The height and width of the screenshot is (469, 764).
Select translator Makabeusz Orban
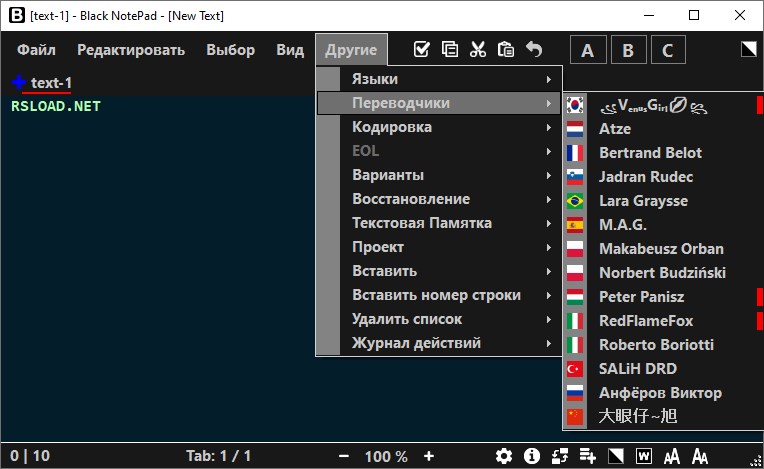pyautogui.click(x=663, y=249)
